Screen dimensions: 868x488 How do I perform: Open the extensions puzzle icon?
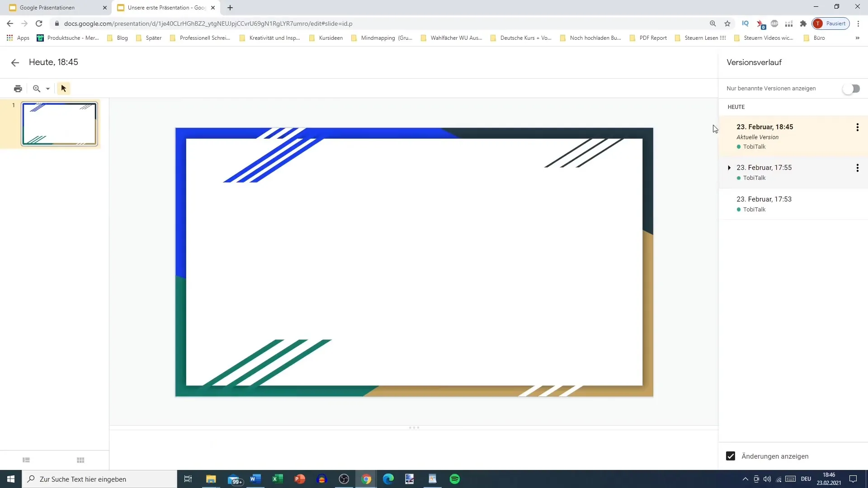[x=803, y=23]
